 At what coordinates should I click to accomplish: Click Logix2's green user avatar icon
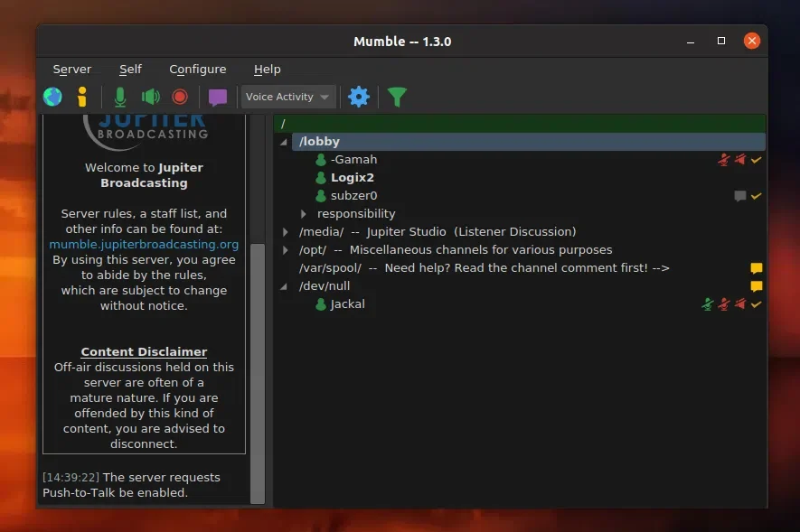point(321,178)
